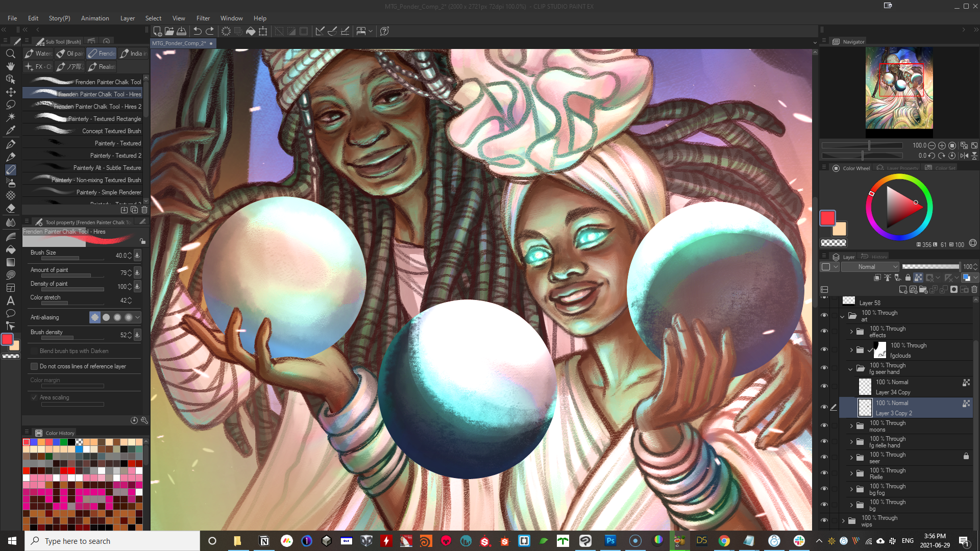Open Google Chrome from the taskbar
This screenshot has width=980, height=551.
(x=724, y=541)
